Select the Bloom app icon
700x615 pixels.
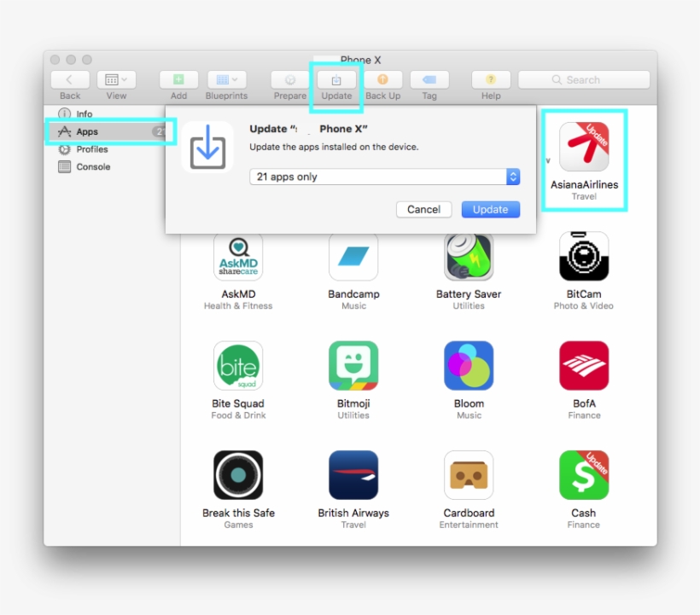pyautogui.click(x=469, y=366)
